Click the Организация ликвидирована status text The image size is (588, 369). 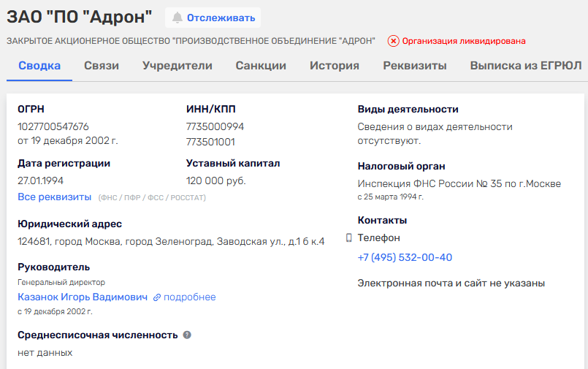click(x=464, y=41)
